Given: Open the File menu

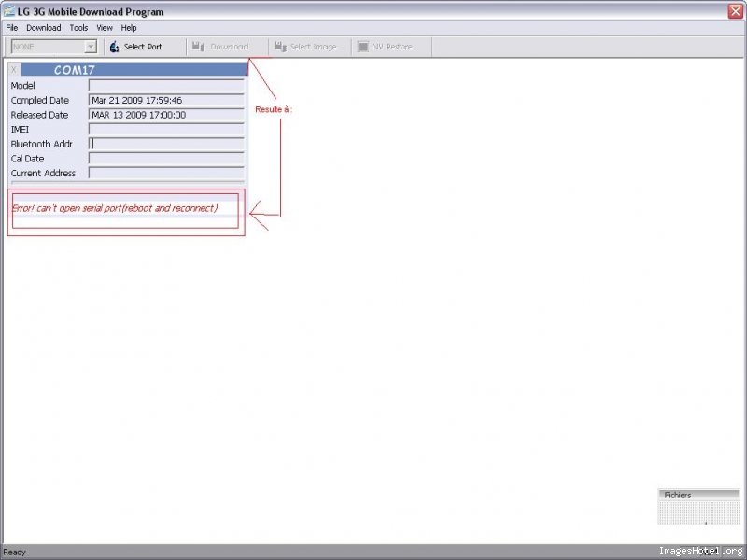Looking at the screenshot, I should point(12,28).
